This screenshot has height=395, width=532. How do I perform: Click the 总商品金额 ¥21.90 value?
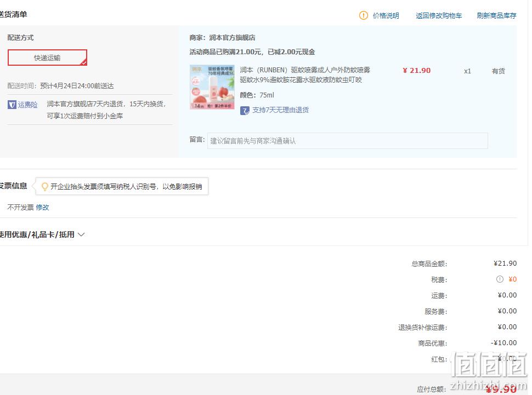pyautogui.click(x=505, y=264)
